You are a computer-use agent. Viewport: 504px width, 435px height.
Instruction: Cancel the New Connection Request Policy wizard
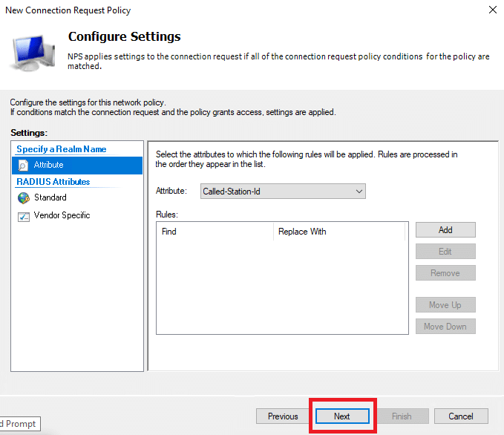tap(460, 416)
